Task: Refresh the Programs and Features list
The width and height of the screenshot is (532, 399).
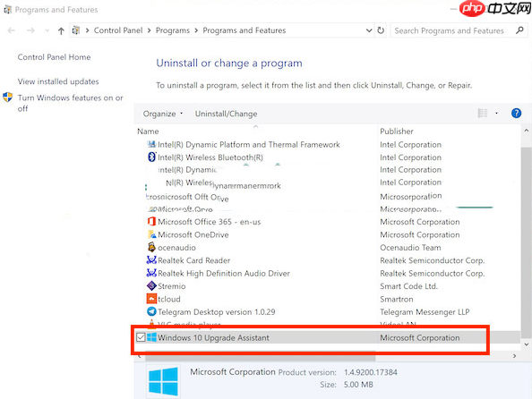Action: 381,30
